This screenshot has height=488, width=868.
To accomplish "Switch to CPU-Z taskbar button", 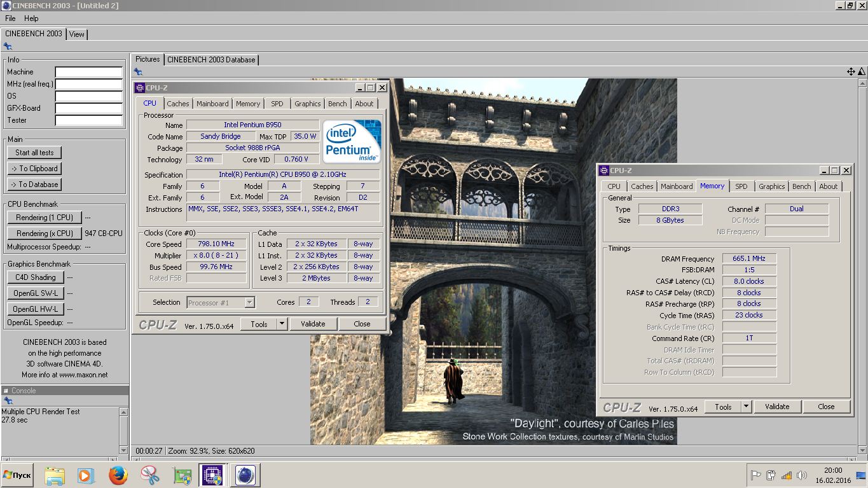I will pos(212,475).
